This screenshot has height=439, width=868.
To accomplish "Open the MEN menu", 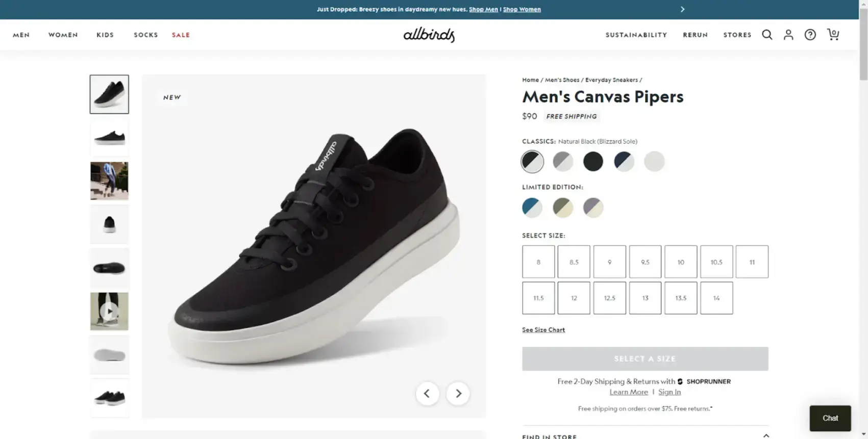I will [x=21, y=35].
